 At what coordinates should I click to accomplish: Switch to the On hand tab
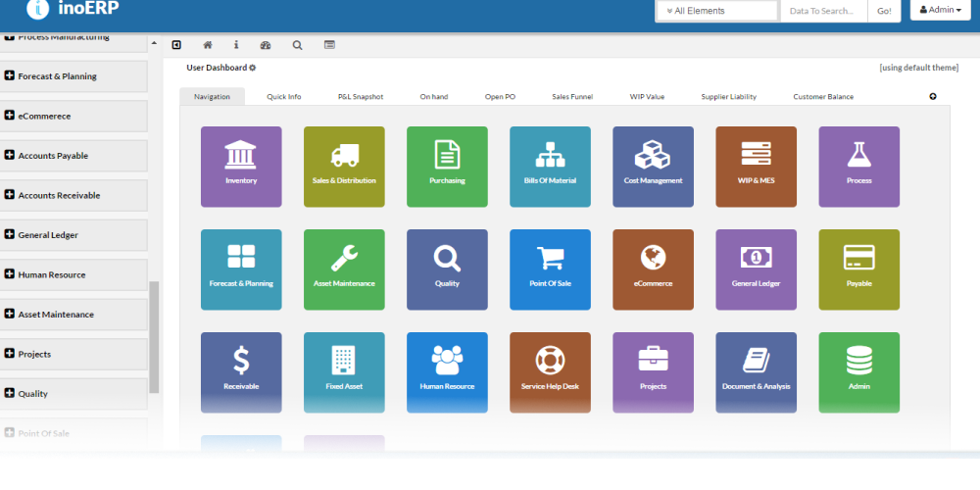[x=434, y=96]
